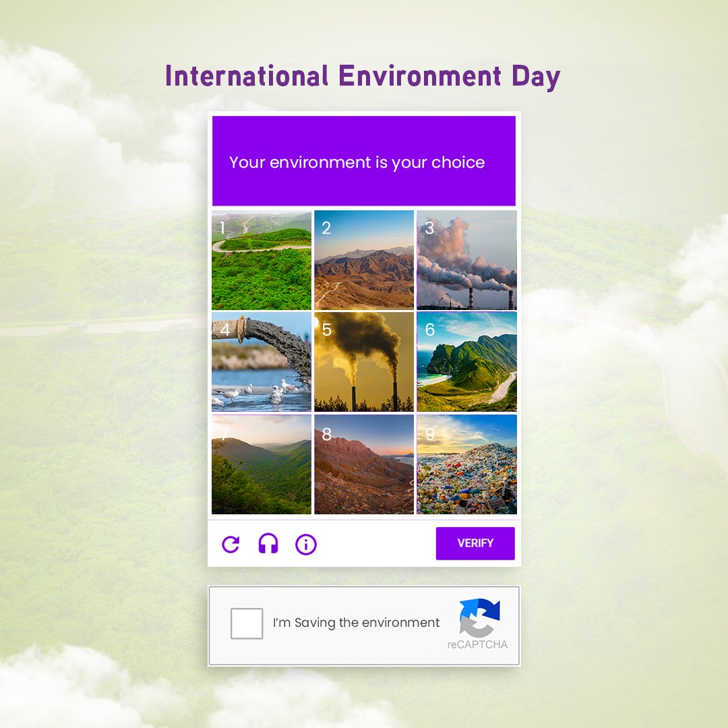
Task: Select image 2 of brown barren mountains
Action: pos(364,260)
